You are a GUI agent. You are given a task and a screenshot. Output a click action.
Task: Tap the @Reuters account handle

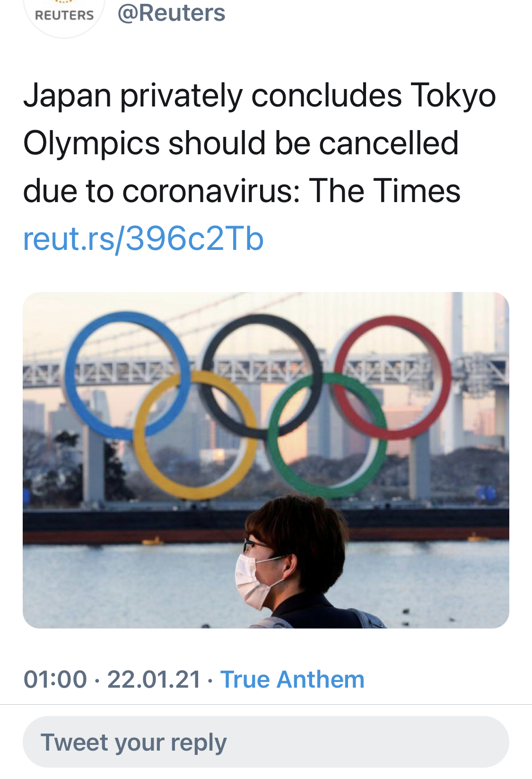pyautogui.click(x=171, y=13)
